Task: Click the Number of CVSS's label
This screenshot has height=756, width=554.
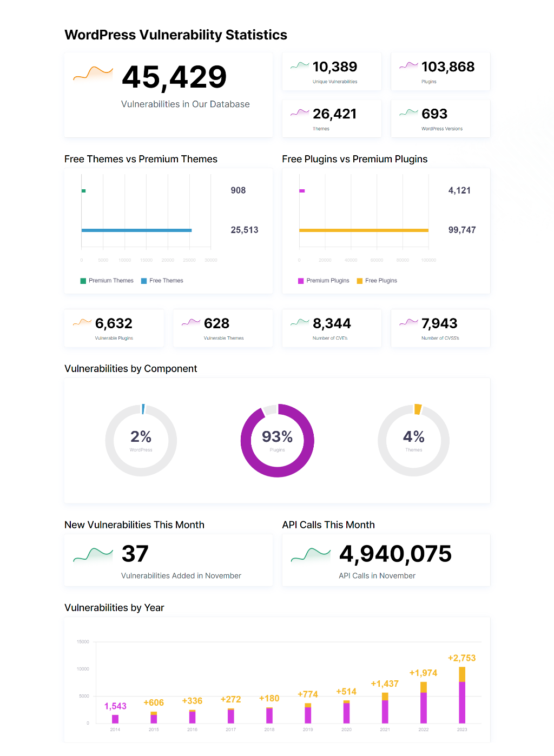Action: (x=440, y=338)
